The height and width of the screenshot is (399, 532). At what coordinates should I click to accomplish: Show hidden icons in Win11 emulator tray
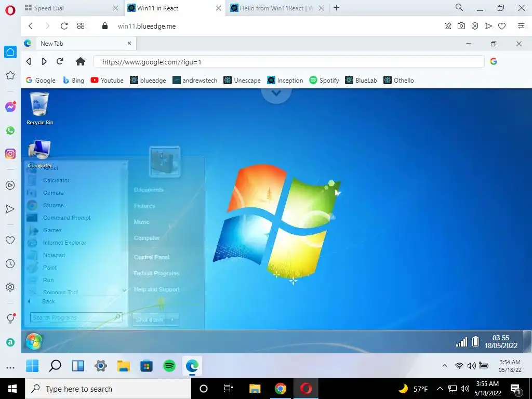point(445,366)
